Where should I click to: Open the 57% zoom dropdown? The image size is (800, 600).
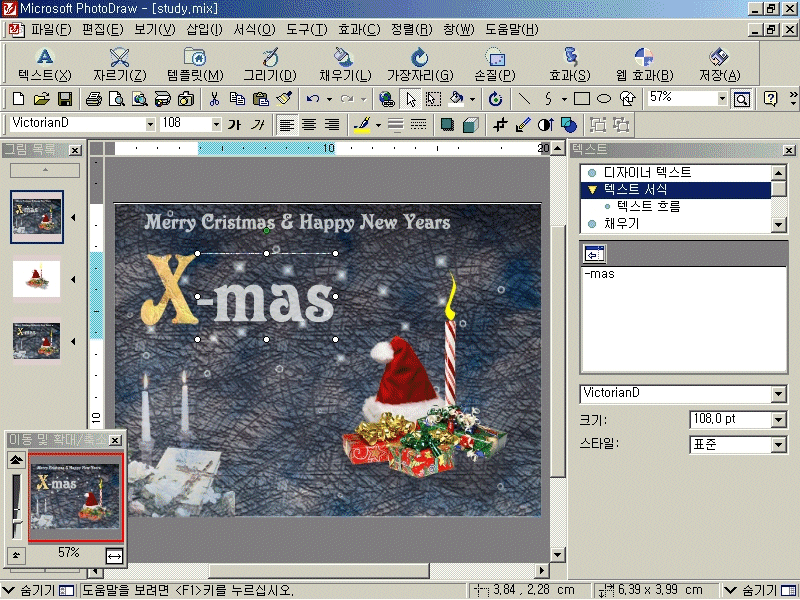(x=722, y=98)
